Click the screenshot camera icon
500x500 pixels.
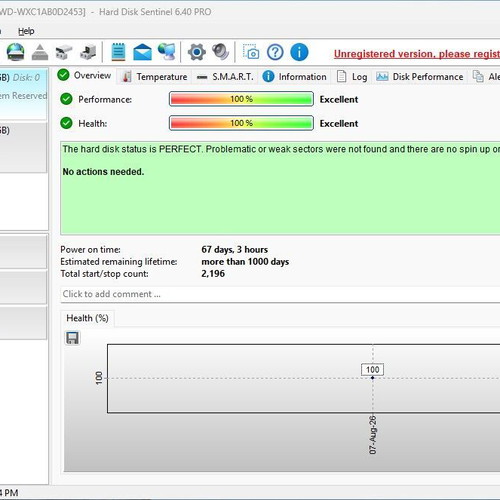point(251,52)
